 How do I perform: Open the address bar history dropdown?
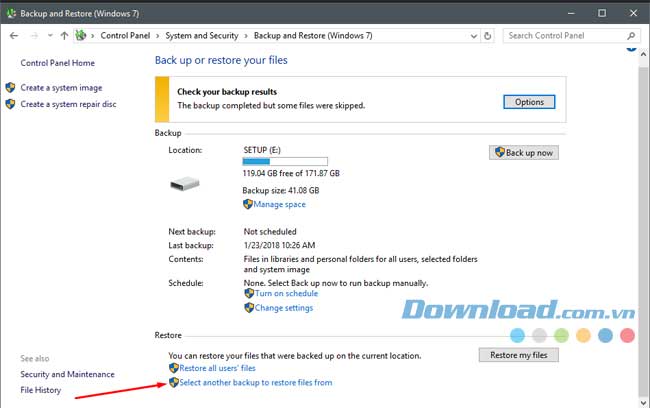point(473,36)
